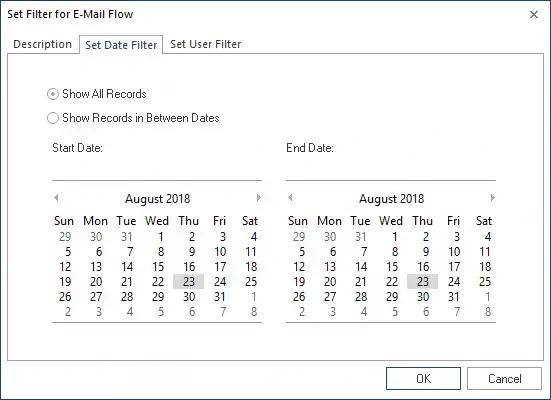
Task: Pick August 23 in Start Date calendar
Action: (x=189, y=282)
